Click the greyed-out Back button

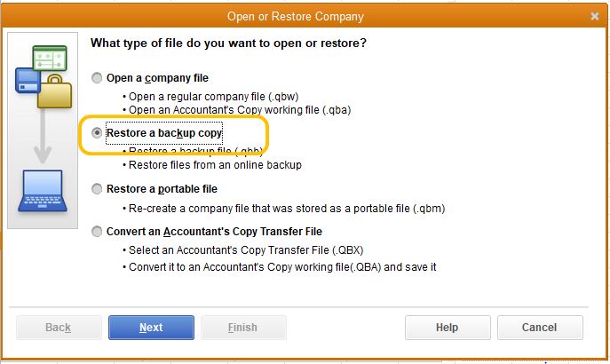58,328
